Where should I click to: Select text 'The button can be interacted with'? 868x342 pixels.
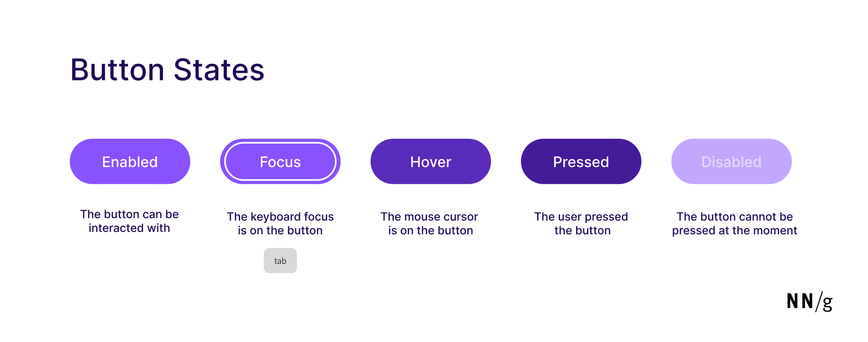click(x=129, y=221)
